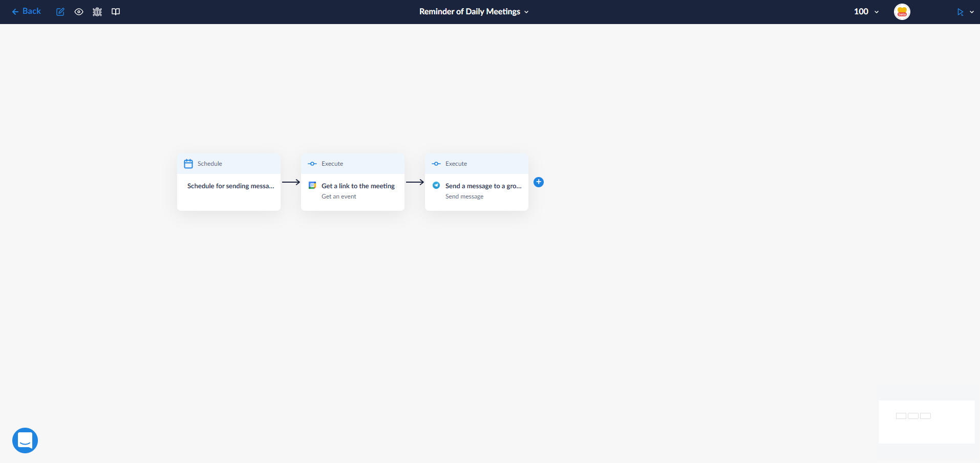Click the 'Get an event' subtitle

click(339, 196)
